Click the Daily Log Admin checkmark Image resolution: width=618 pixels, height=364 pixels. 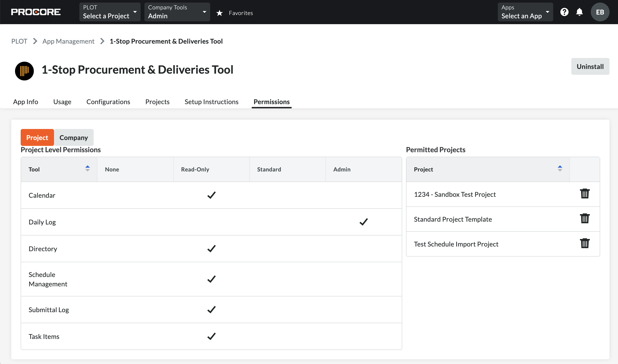(x=363, y=222)
